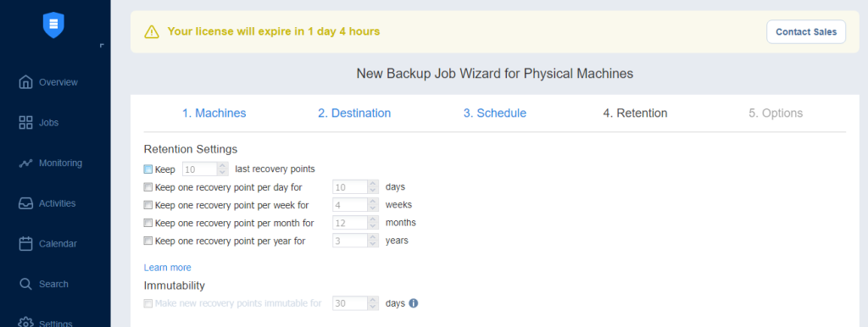Viewport: 868px width, 327px height.
Task: Open Overview via the house icon
Action: [25, 82]
